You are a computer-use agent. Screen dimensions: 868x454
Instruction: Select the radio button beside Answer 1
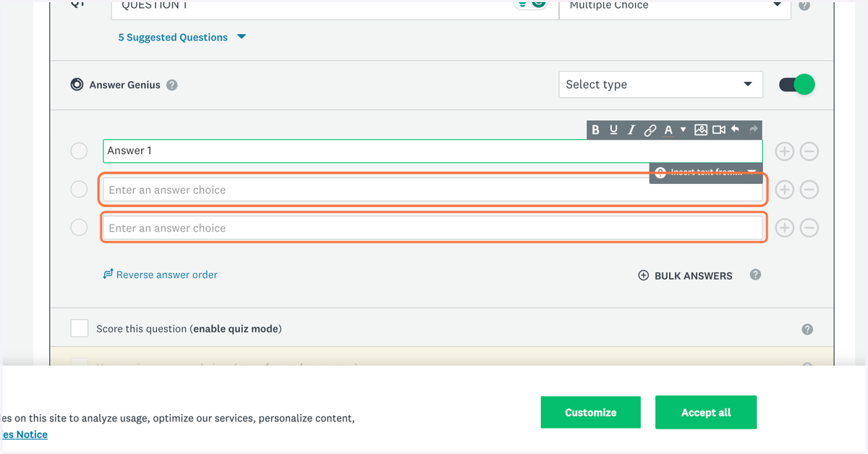(x=79, y=151)
